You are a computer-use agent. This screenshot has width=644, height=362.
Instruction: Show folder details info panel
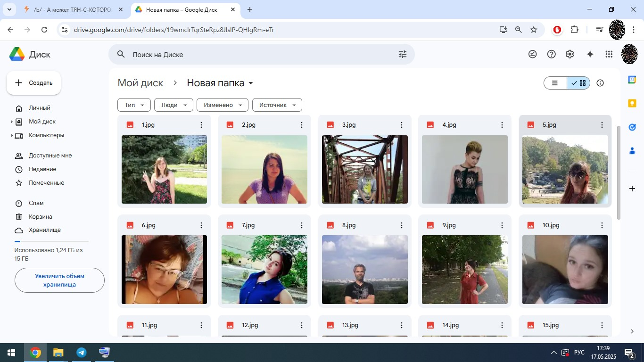(x=600, y=83)
